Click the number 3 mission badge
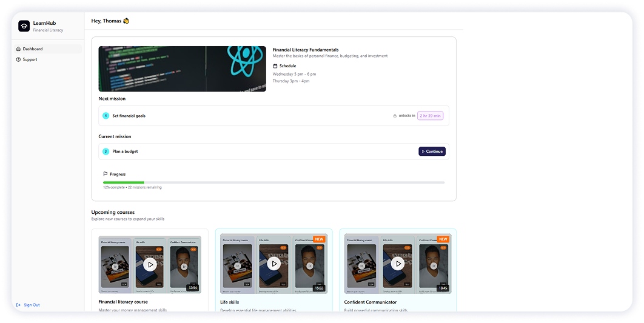644x323 pixels. pos(106,152)
